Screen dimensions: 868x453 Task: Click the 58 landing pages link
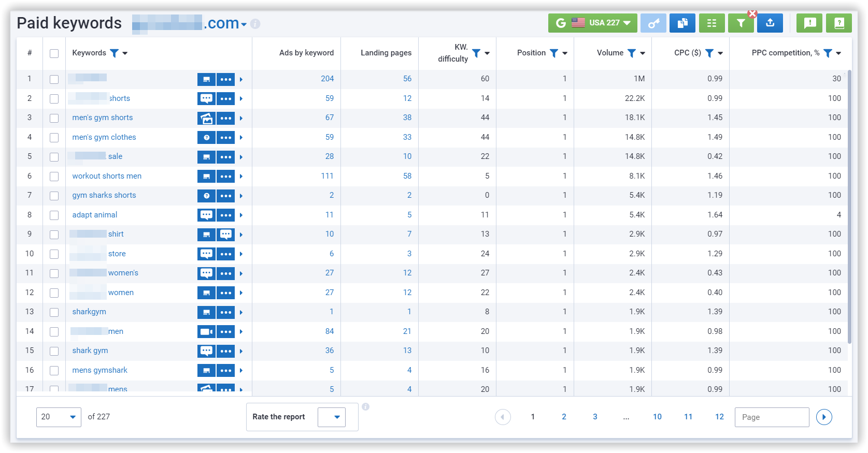(407, 176)
